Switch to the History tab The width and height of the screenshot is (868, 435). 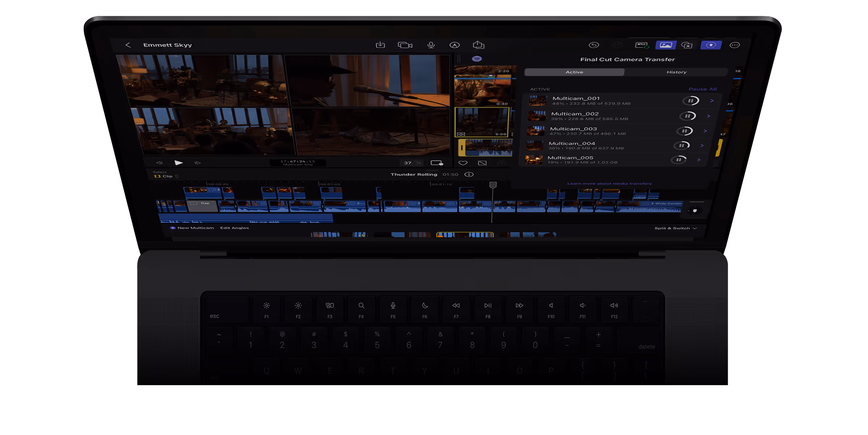(x=676, y=72)
